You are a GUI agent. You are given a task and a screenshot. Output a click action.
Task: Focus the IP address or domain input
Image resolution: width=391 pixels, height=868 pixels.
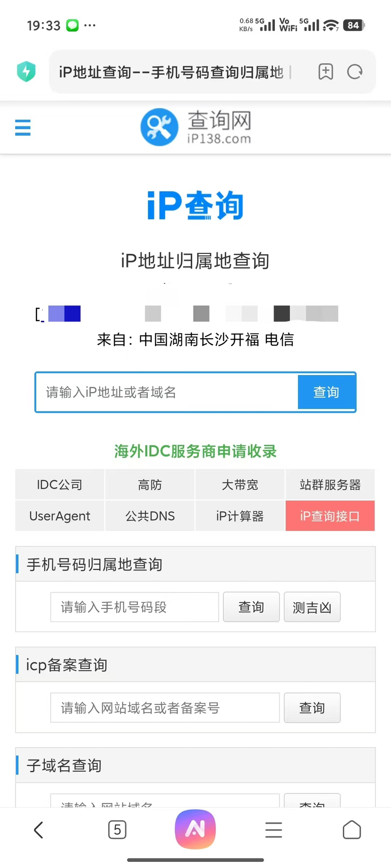[x=167, y=392]
